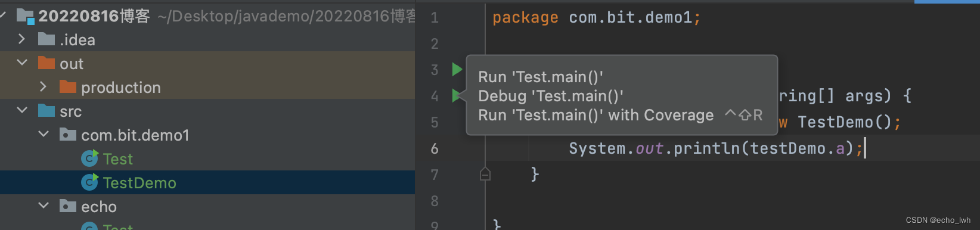Collapse the out folder
980x230 pixels.
(22, 63)
